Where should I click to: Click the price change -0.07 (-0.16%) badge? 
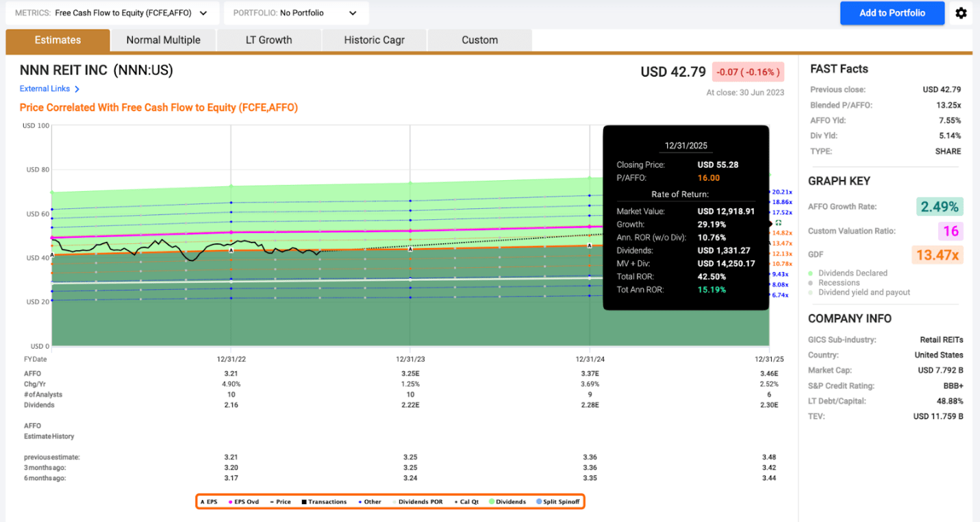coord(748,72)
